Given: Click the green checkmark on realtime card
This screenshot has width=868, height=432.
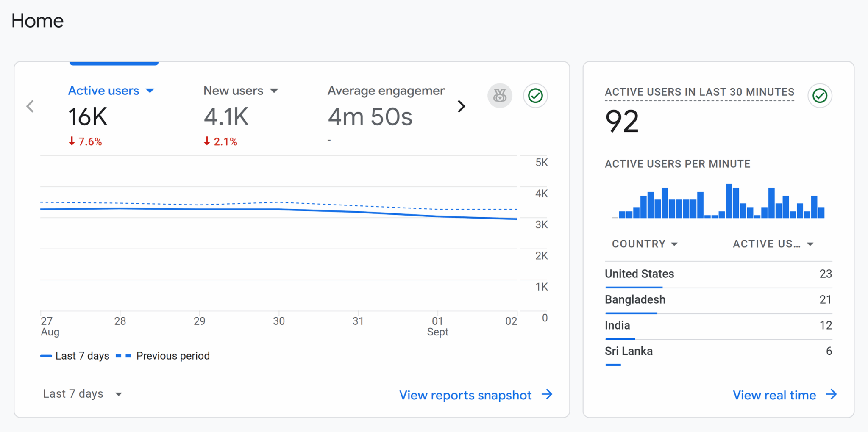Looking at the screenshot, I should pos(820,96).
